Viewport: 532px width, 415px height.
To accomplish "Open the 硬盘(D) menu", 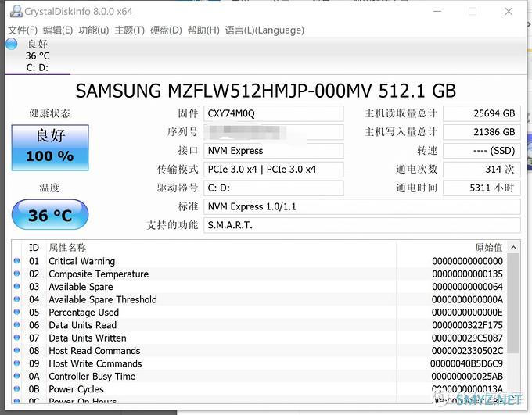I will point(166,30).
